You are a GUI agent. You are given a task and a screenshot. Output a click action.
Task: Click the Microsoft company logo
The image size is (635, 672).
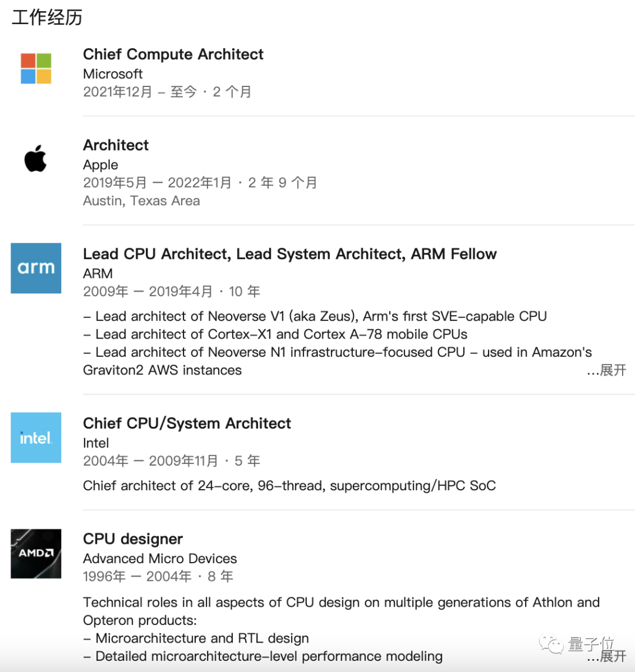coord(36,68)
